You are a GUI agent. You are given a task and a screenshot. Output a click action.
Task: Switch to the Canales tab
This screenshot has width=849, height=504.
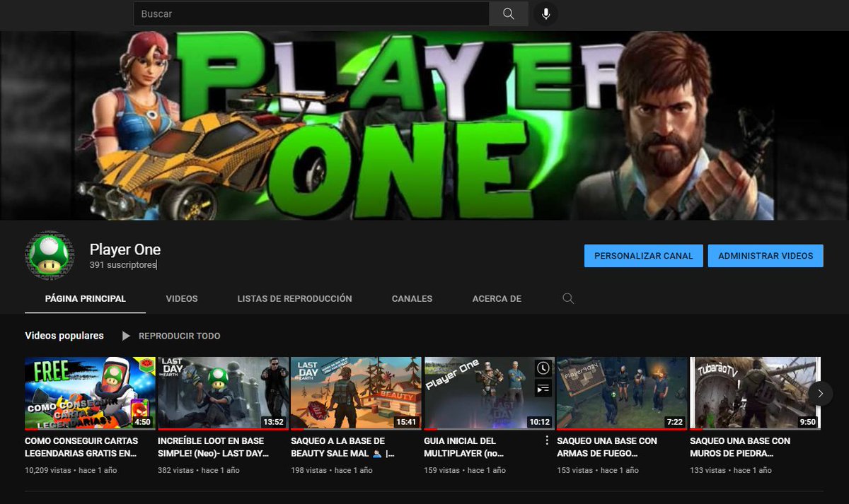[x=412, y=299]
